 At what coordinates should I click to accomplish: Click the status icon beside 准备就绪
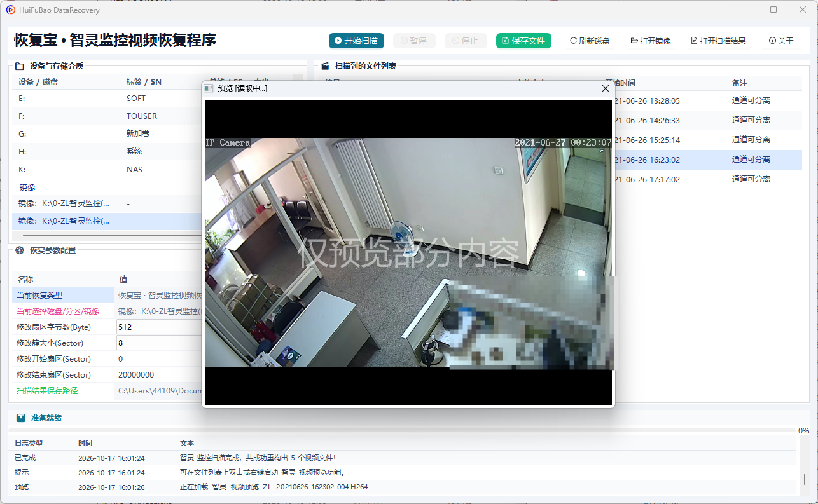click(21, 418)
